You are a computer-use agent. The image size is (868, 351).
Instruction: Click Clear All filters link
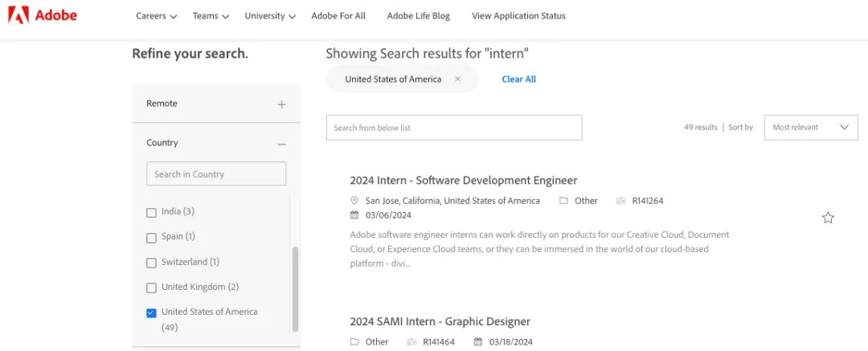[518, 80]
